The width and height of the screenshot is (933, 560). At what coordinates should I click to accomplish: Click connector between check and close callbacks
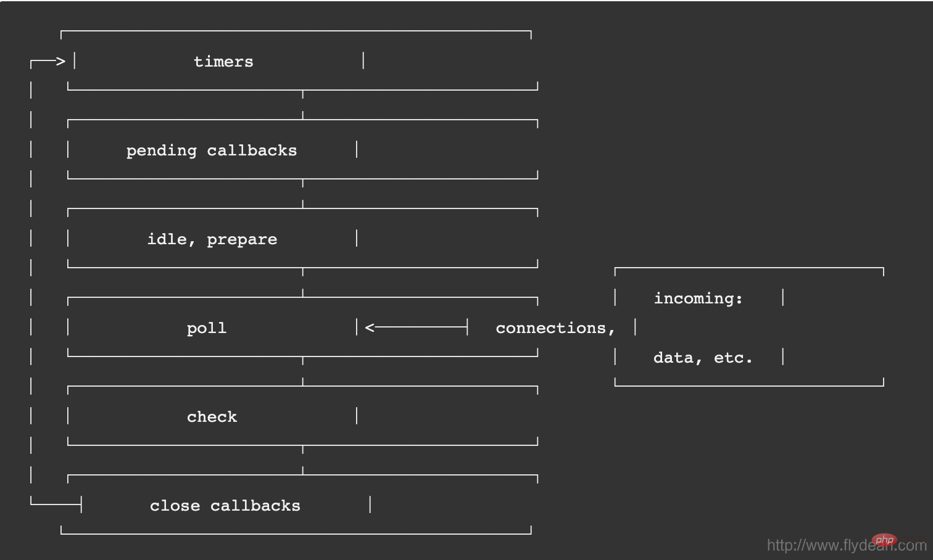pos(302,460)
